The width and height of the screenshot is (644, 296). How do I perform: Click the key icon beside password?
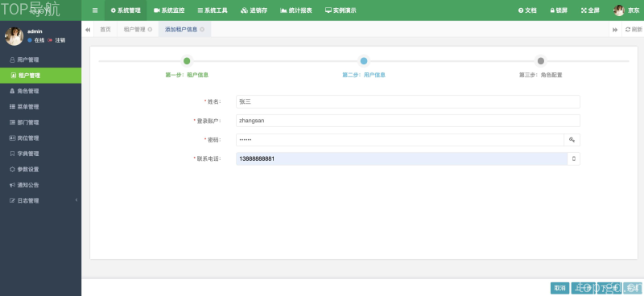pyautogui.click(x=572, y=140)
